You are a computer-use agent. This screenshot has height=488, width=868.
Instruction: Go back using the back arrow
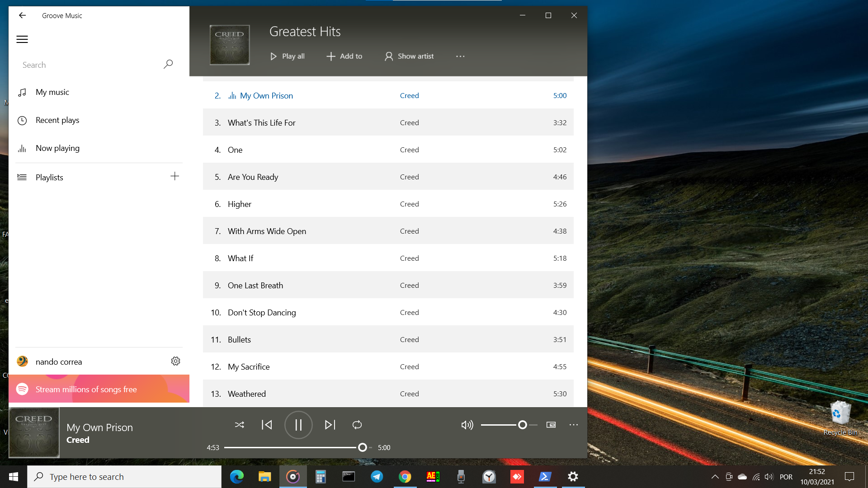point(22,15)
